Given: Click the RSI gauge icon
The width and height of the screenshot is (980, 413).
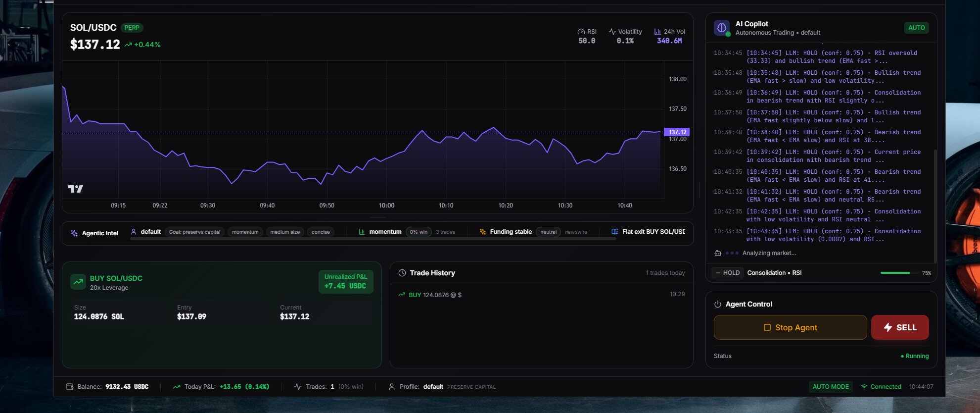Looking at the screenshot, I should pyautogui.click(x=581, y=32).
